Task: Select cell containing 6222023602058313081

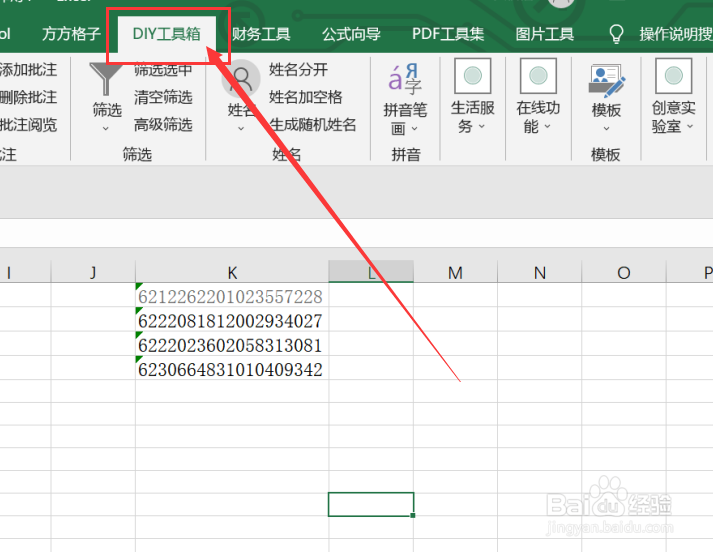Action: [232, 345]
